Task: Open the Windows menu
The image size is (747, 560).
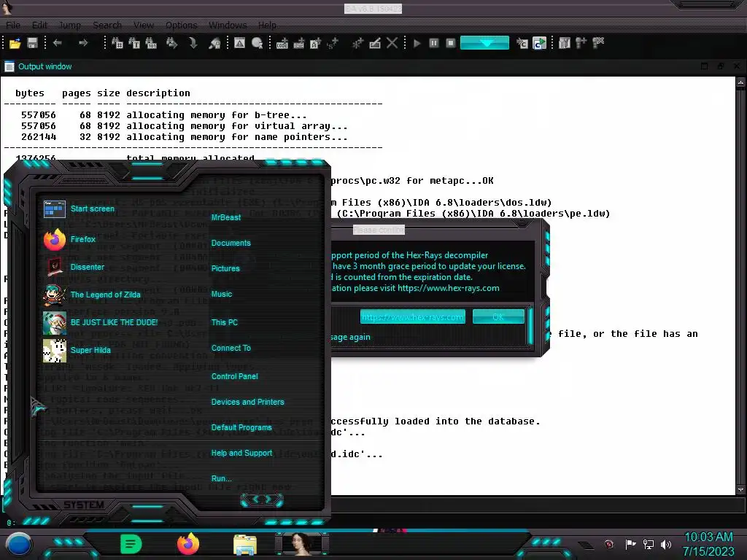Action: pos(228,26)
